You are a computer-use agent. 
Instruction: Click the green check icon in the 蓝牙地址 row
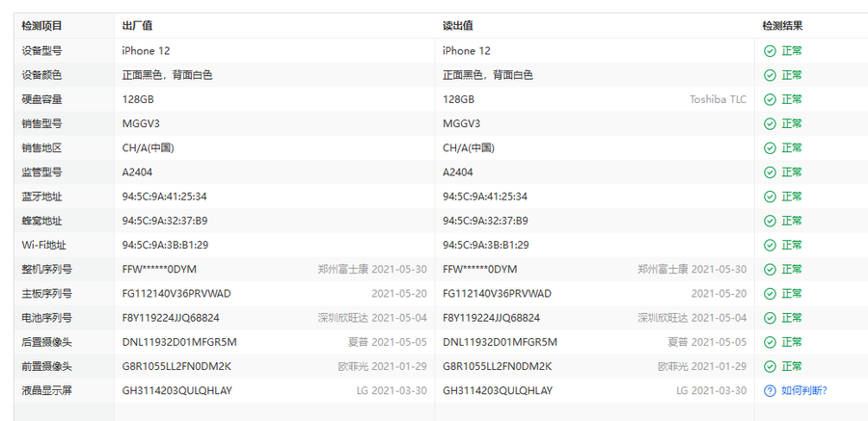770,197
